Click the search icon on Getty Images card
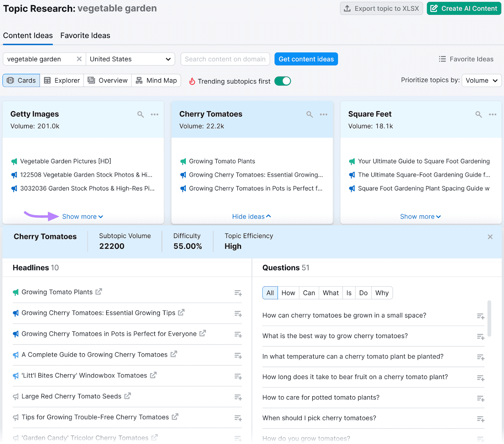Screen dimensions: 504x444 pyautogui.click(x=140, y=114)
